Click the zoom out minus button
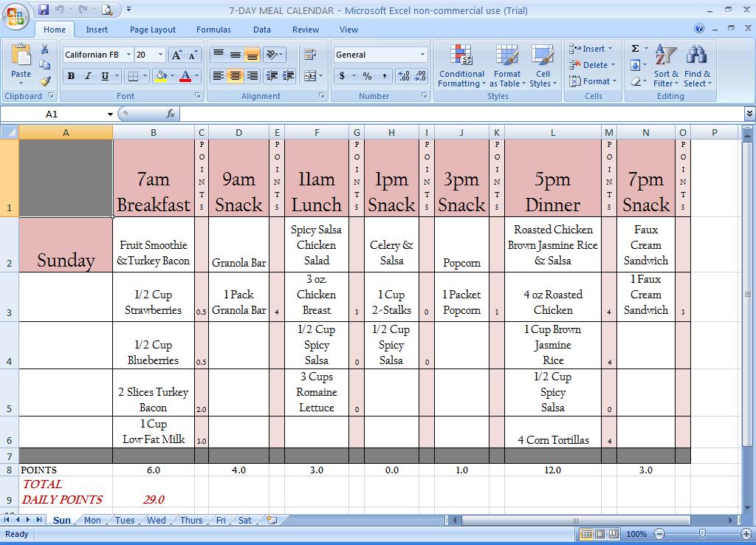The image size is (756, 545). coord(659,534)
